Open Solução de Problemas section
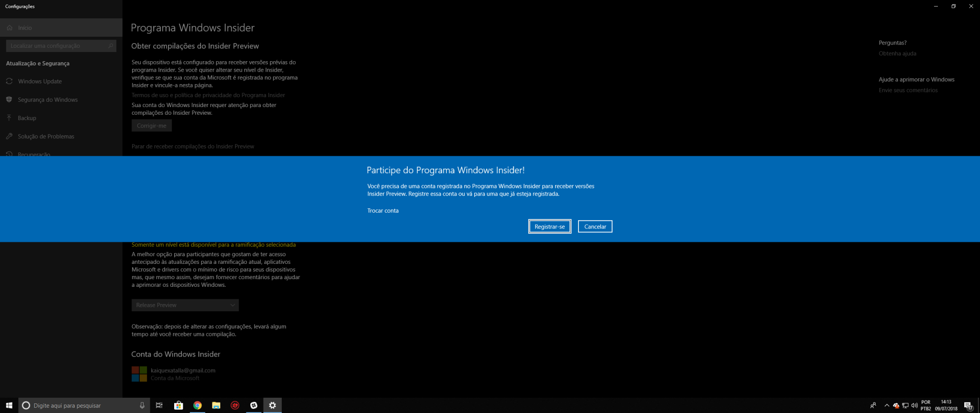The width and height of the screenshot is (980, 413). [61, 136]
